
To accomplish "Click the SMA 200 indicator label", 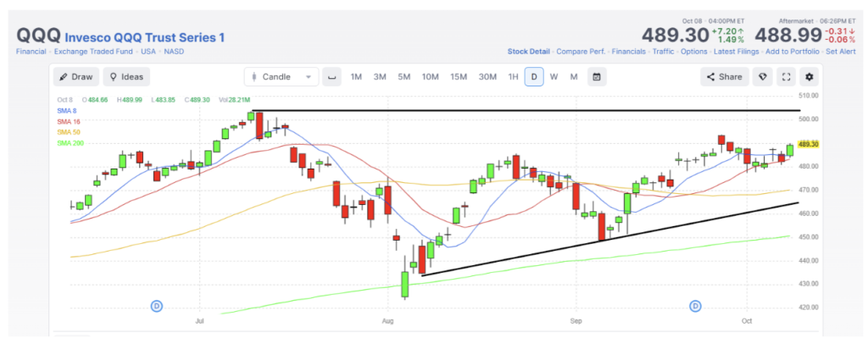I will click(x=70, y=143).
